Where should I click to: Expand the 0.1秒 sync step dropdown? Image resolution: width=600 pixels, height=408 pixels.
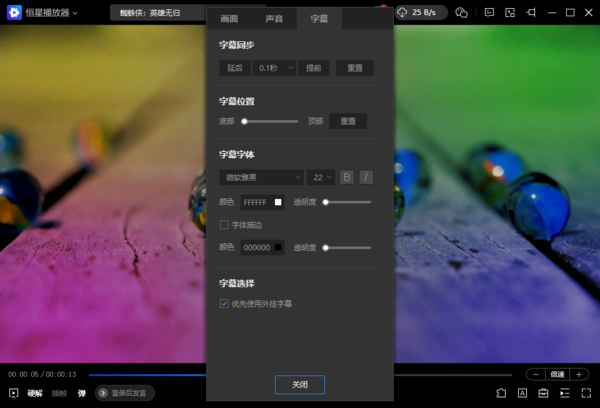(x=275, y=68)
